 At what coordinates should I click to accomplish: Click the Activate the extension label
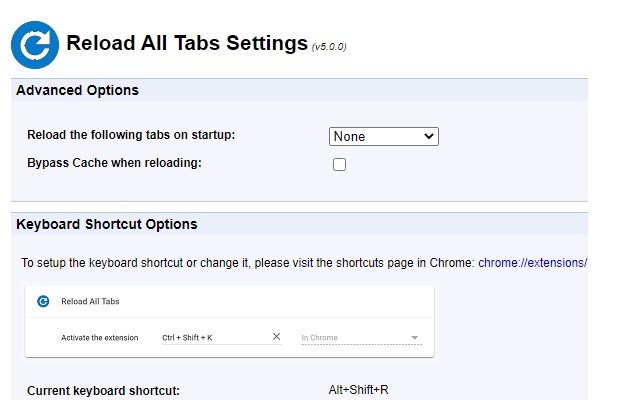99,338
